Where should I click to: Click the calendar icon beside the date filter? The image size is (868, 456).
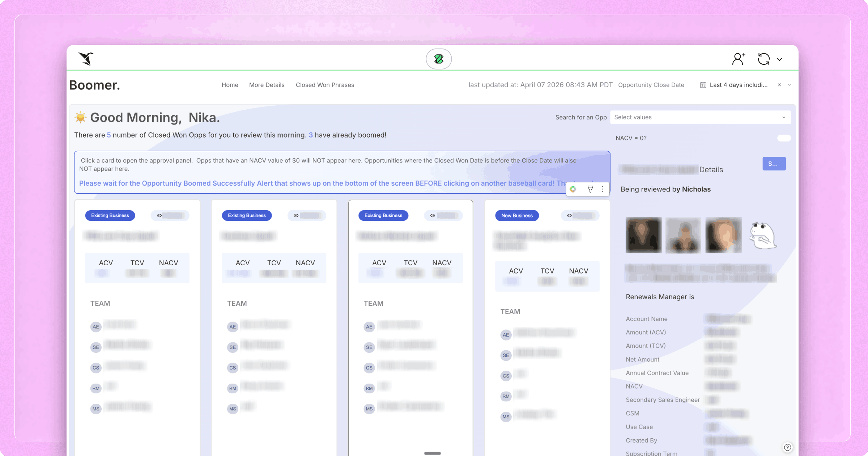[703, 85]
